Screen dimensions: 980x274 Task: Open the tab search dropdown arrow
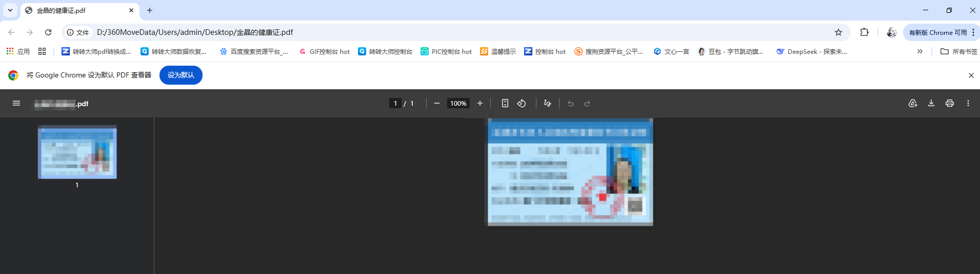point(10,10)
